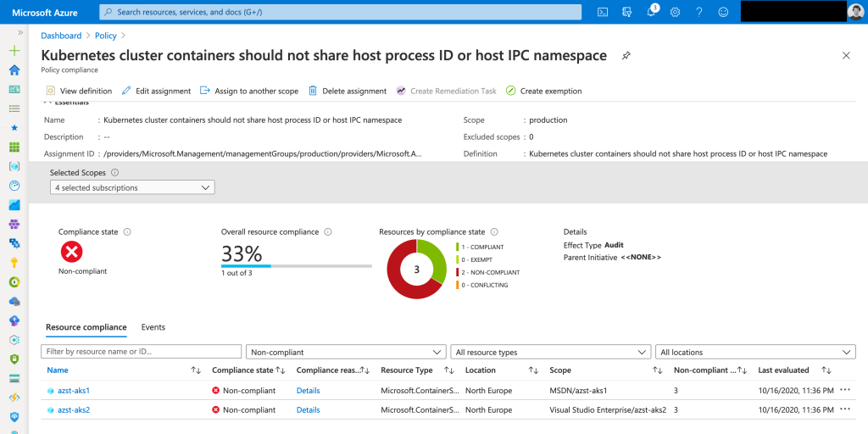Sort by Resource Type column
This screenshot has width=868, height=434.
pyautogui.click(x=449, y=370)
